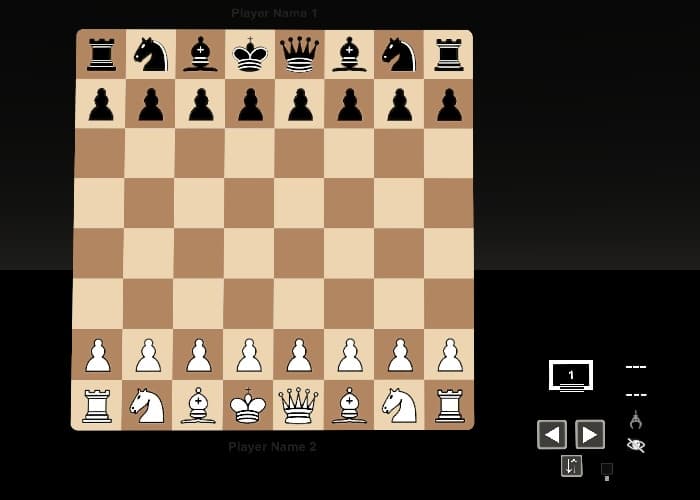
Task: Click the lower dashed clock display
Action: [x=636, y=395]
